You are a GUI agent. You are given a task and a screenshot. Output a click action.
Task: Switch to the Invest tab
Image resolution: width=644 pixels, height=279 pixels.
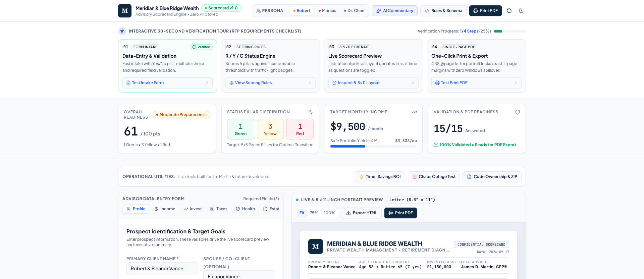[x=193, y=209]
